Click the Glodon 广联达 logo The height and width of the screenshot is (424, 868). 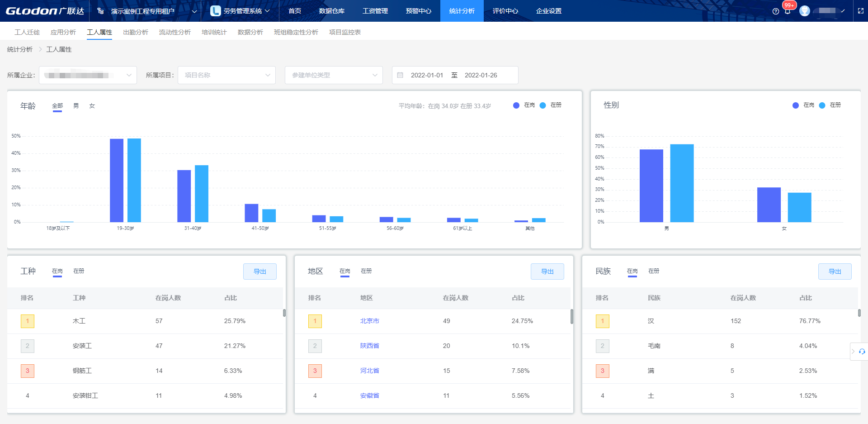(x=44, y=11)
